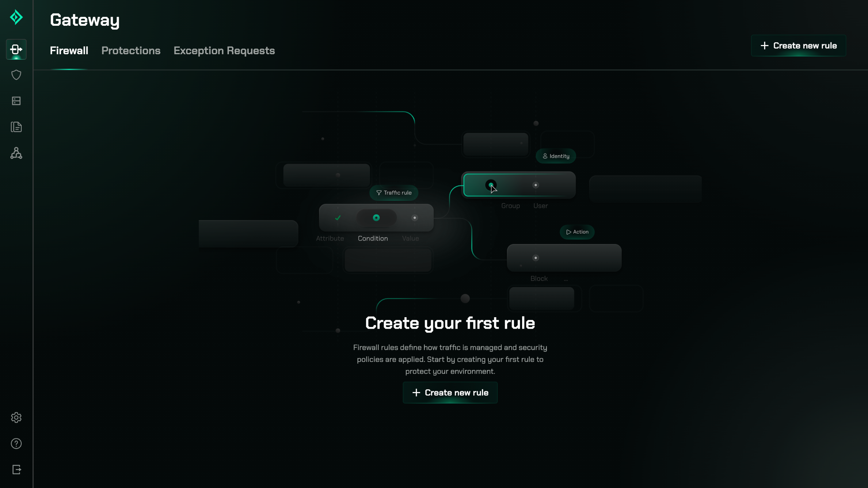Select the User radio dot in Identity
The image size is (868, 488).
536,185
